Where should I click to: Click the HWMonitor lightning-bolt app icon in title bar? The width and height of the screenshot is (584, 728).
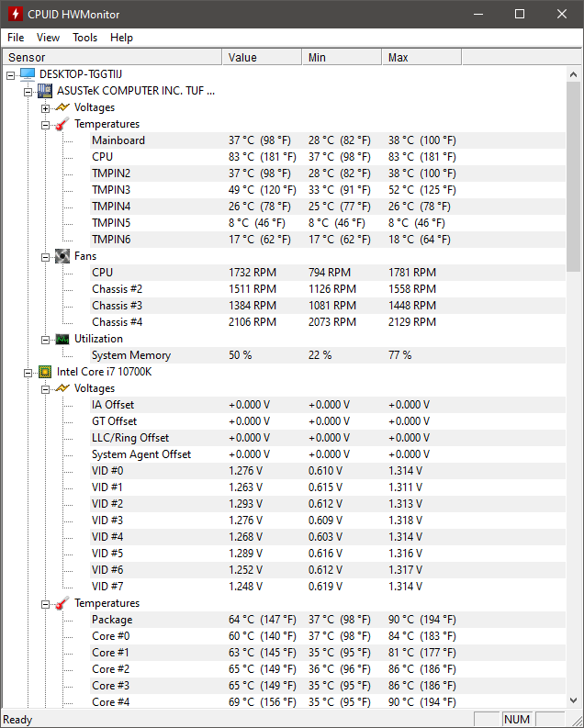15,14
